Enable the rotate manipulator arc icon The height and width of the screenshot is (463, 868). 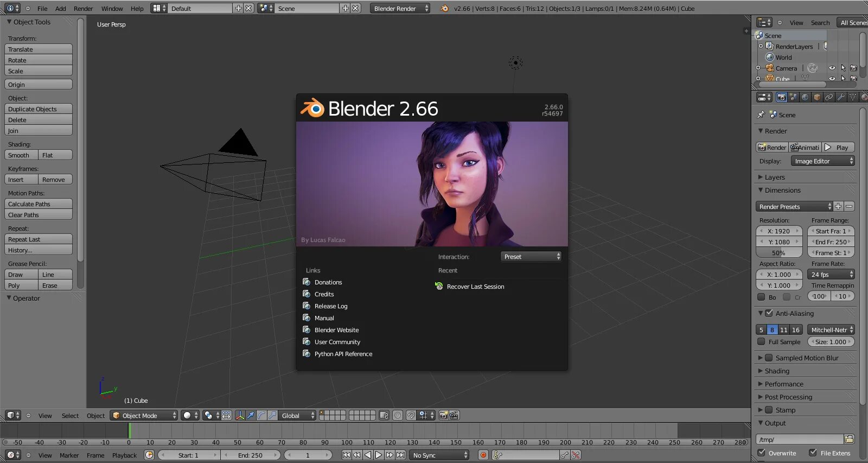click(261, 415)
